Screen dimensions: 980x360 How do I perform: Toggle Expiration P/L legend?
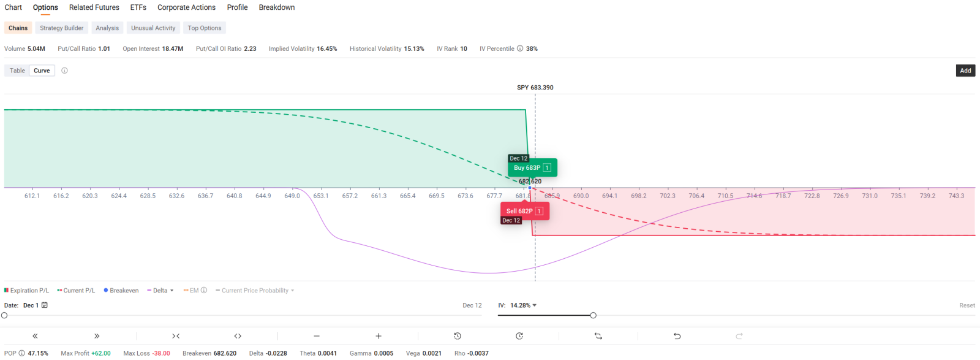[x=26, y=291]
